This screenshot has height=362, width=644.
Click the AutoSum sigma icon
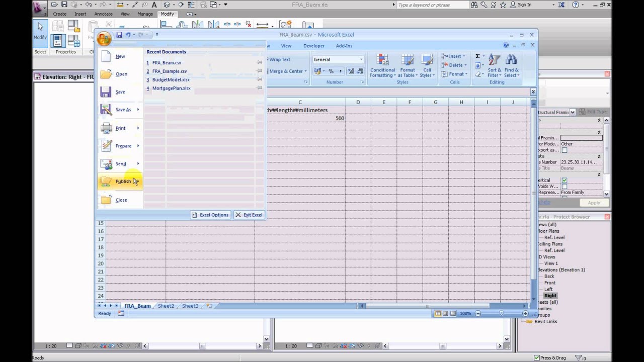(477, 56)
